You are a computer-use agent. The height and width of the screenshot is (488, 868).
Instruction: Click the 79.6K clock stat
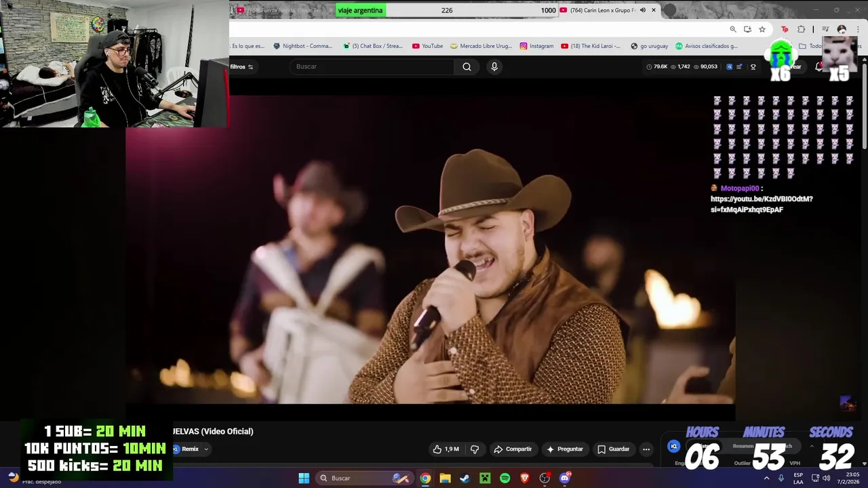coord(656,66)
